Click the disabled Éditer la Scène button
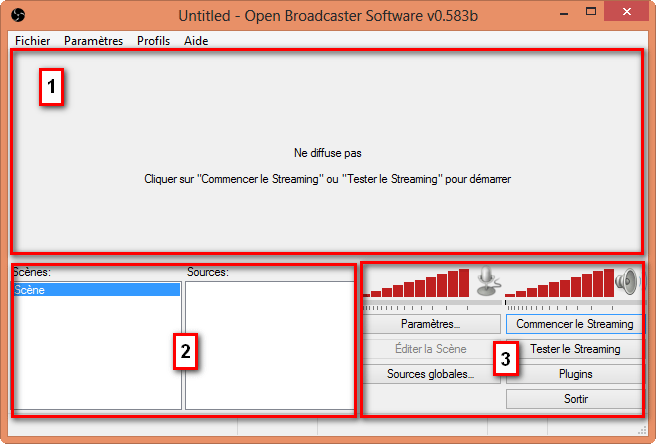 pos(431,349)
